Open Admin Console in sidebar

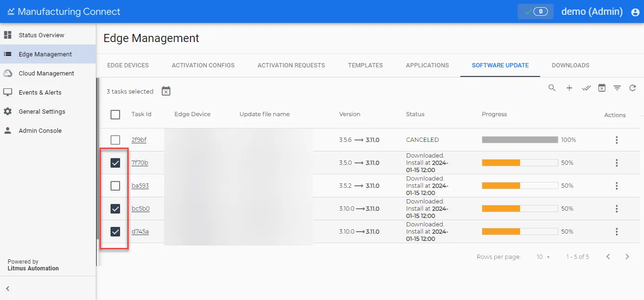48,130
